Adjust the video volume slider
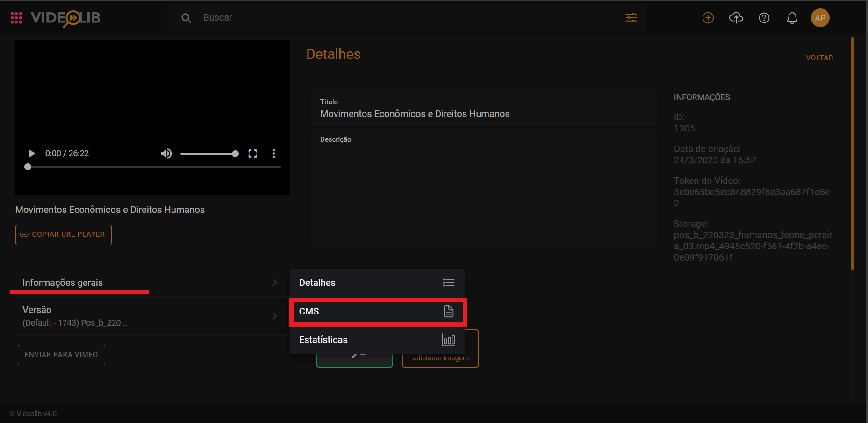Image resolution: width=868 pixels, height=423 pixels. pos(209,153)
